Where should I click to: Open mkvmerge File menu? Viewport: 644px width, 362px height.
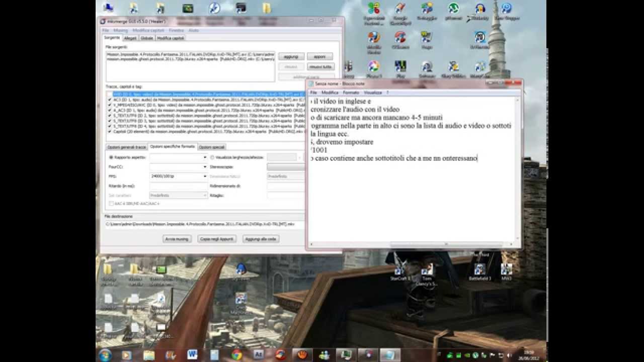click(x=106, y=31)
